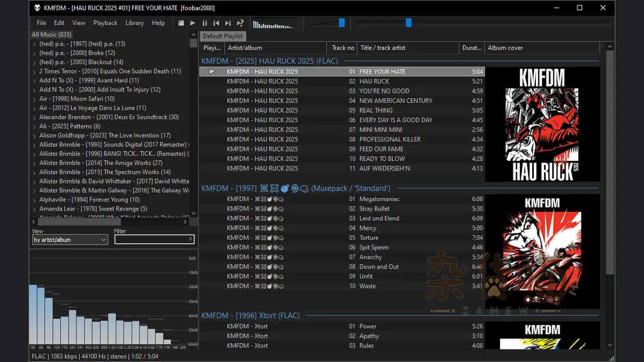Sort by Artist/album column header

[x=276, y=48]
